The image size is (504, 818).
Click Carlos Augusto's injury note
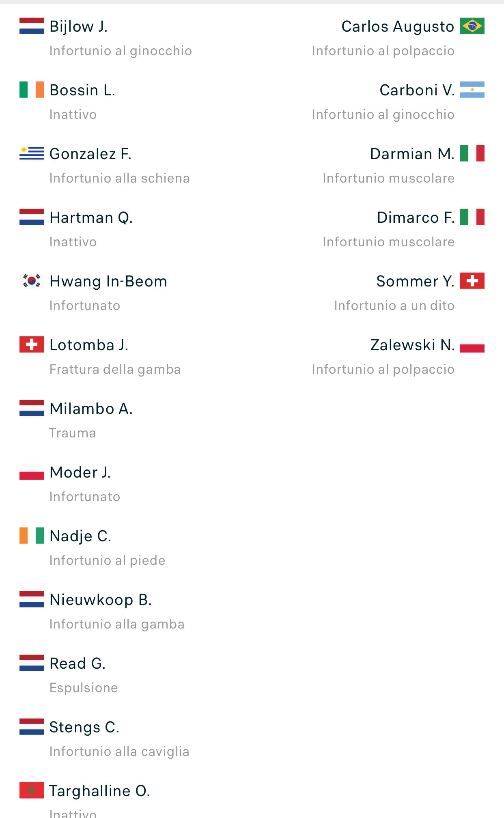tap(383, 51)
